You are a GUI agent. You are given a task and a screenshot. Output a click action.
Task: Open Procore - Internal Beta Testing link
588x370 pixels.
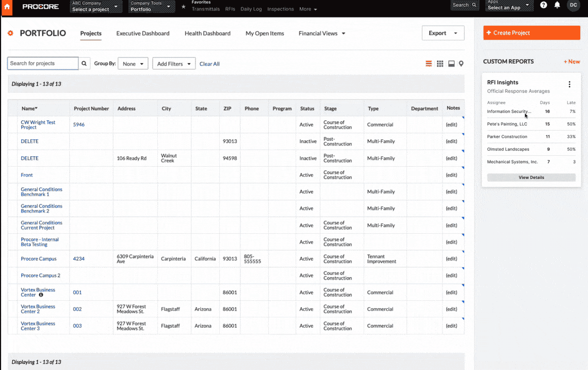(39, 242)
